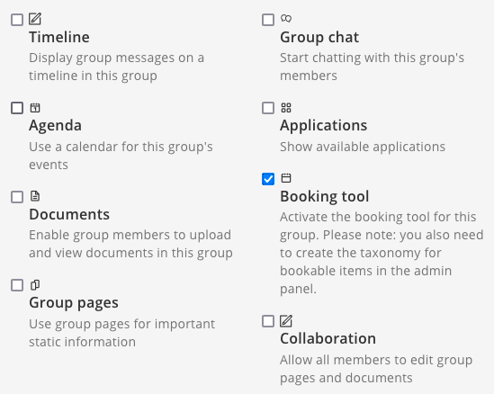Click "Show available applications" description
494x394 pixels.
(362, 147)
